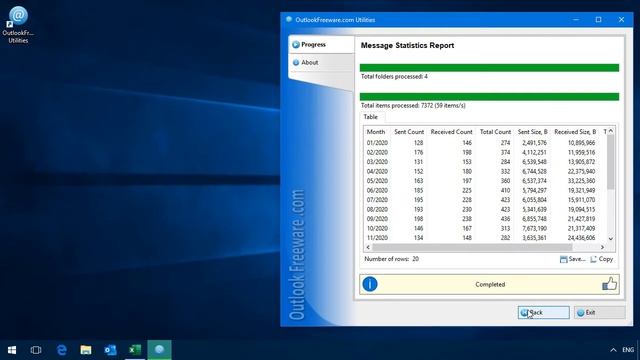Click the Completed status text
The image size is (640, 360).
pos(490,284)
